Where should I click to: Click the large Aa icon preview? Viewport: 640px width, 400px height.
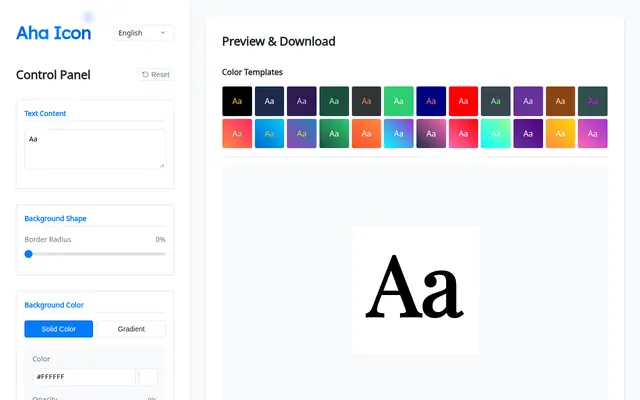point(415,290)
